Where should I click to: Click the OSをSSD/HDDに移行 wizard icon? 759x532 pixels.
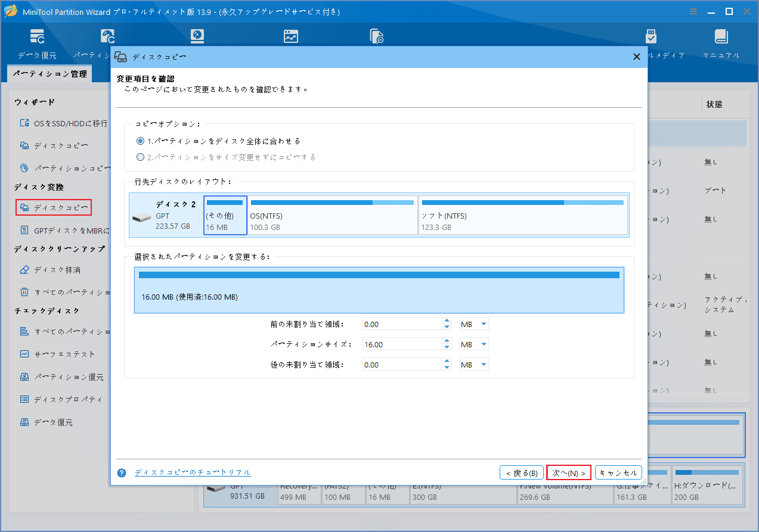click(x=24, y=123)
